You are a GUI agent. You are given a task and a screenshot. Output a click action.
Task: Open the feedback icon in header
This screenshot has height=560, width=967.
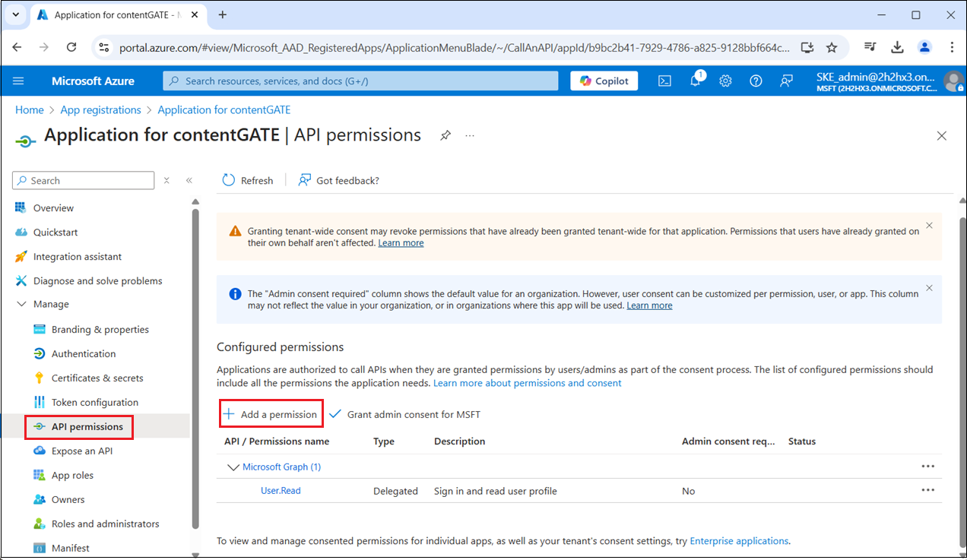click(x=786, y=81)
